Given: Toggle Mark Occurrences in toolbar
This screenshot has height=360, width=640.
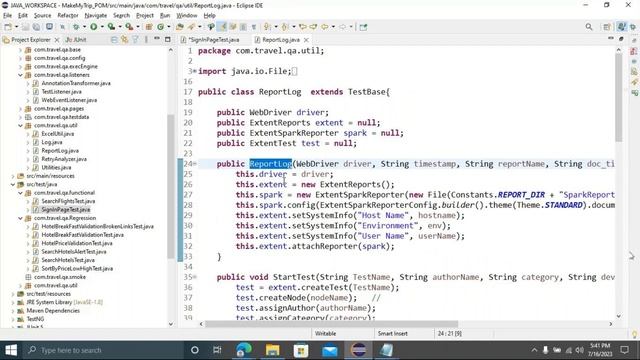Looking at the screenshot, I should (x=222, y=27).
